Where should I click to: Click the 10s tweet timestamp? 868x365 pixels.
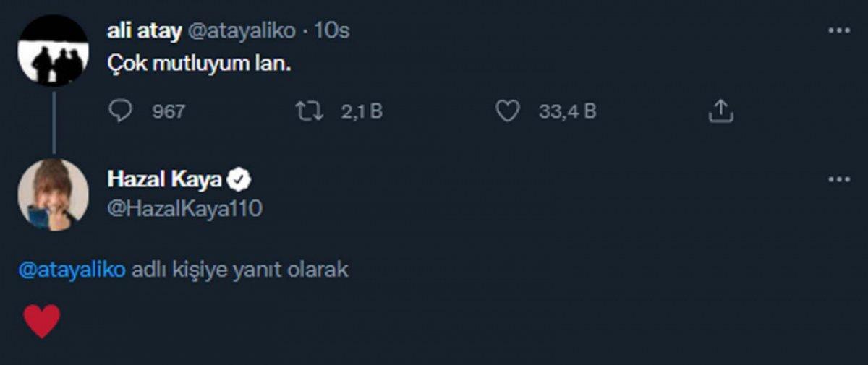coord(333,31)
